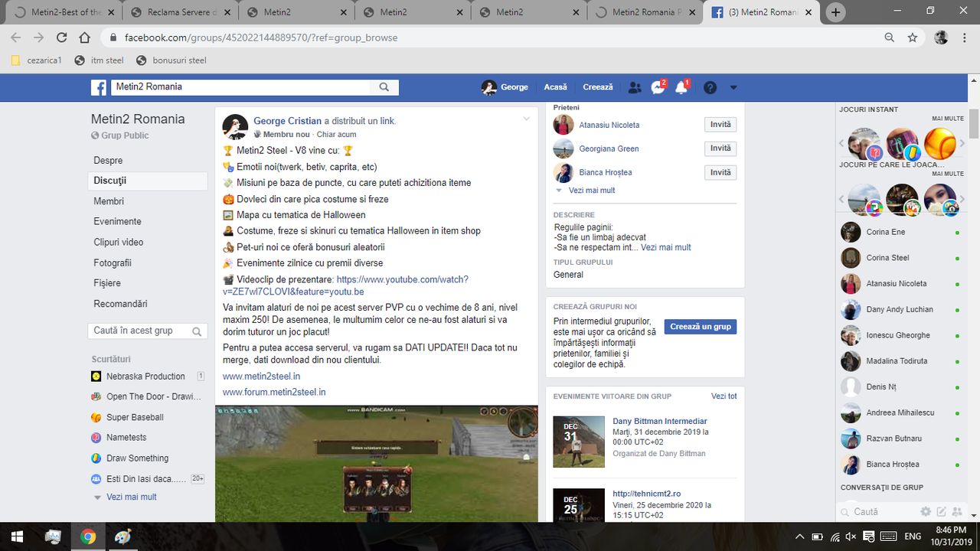The height and width of the screenshot is (551, 980).
Task: Reload the page in Chrome
Action: 62,37
